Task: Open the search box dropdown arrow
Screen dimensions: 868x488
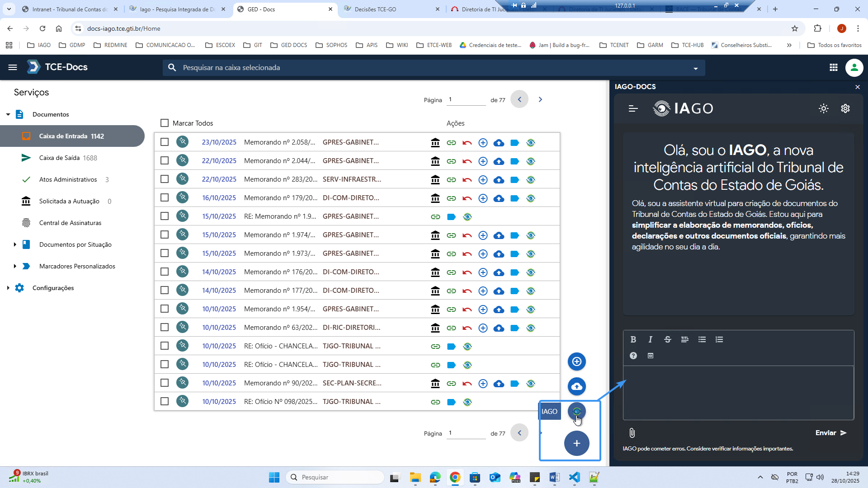Action: pyautogui.click(x=695, y=68)
